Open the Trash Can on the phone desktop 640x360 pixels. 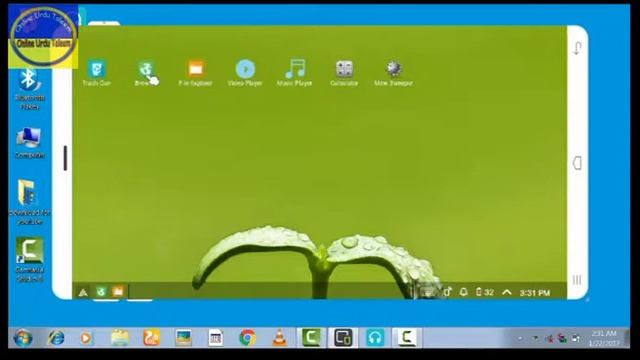(x=97, y=73)
